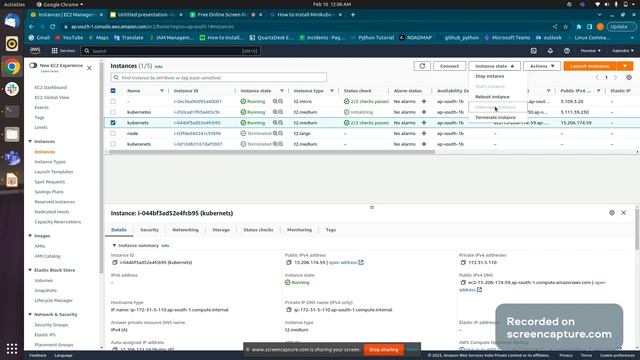Click the Connect button

coord(449,66)
